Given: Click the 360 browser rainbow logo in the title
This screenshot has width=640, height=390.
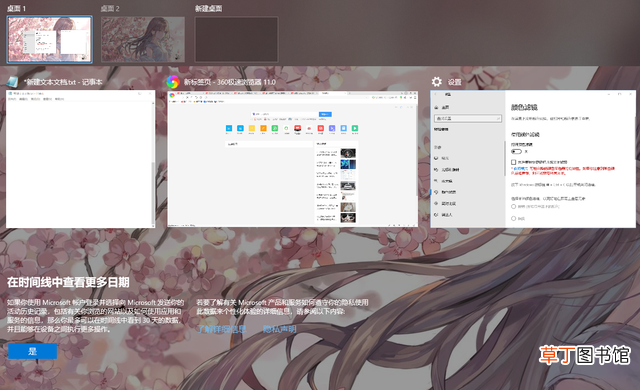Looking at the screenshot, I should pos(173,82).
